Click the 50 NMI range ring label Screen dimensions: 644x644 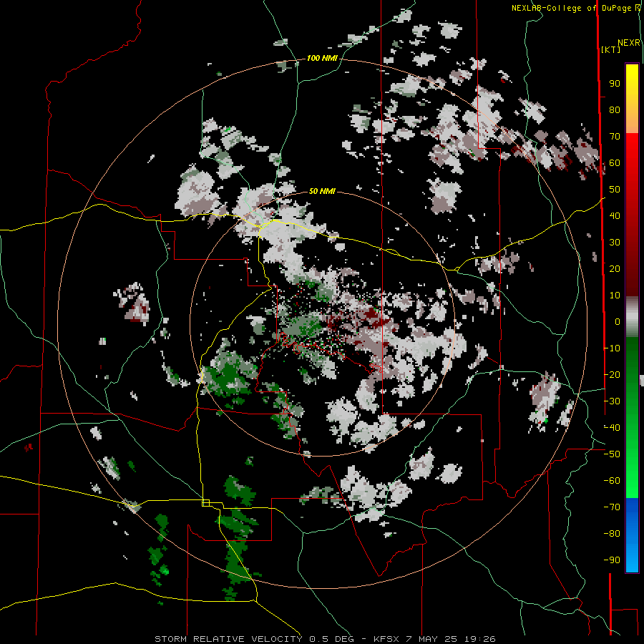coord(322,191)
